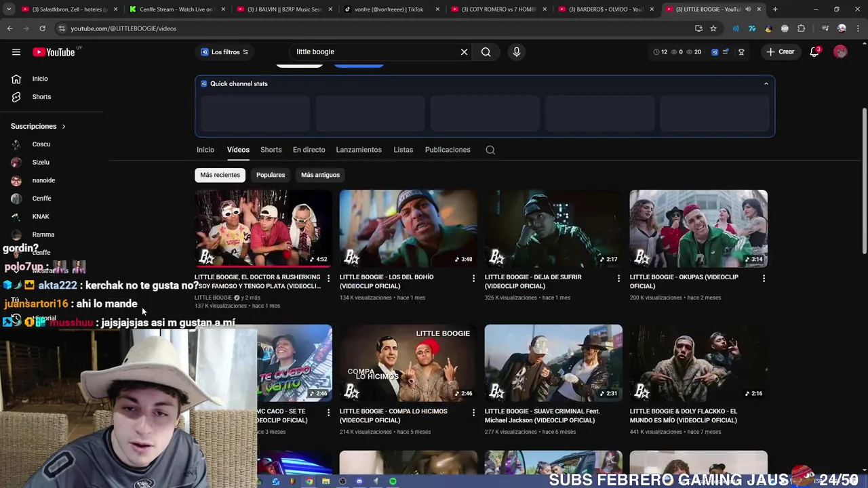Open OBS from the taskbar
Image resolution: width=868 pixels, height=488 pixels.
click(x=342, y=481)
